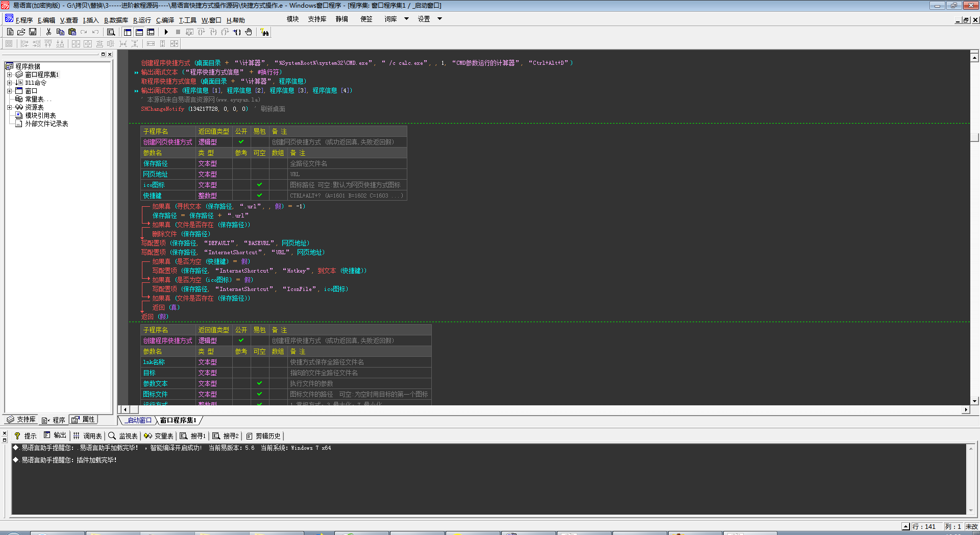
Task: Toggle 可空 check in the 参数文本 row
Action: tap(259, 383)
